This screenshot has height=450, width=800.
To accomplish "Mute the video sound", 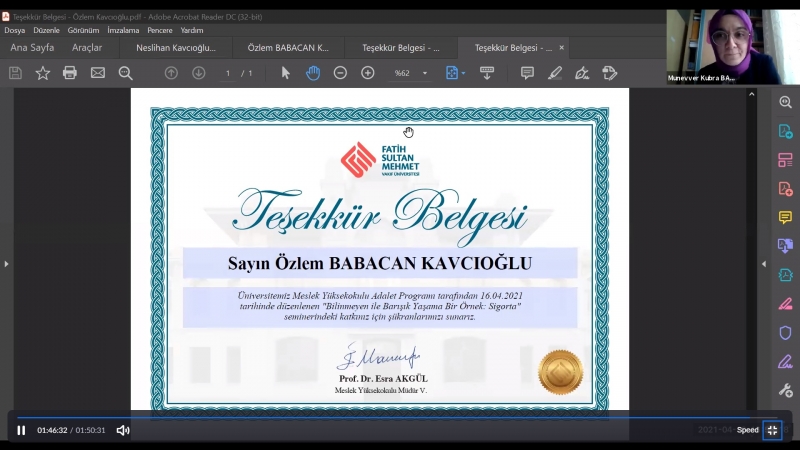I will (x=123, y=430).
